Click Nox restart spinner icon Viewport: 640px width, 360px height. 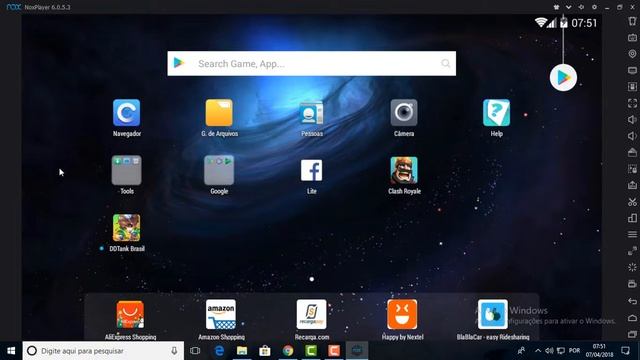tap(632, 267)
